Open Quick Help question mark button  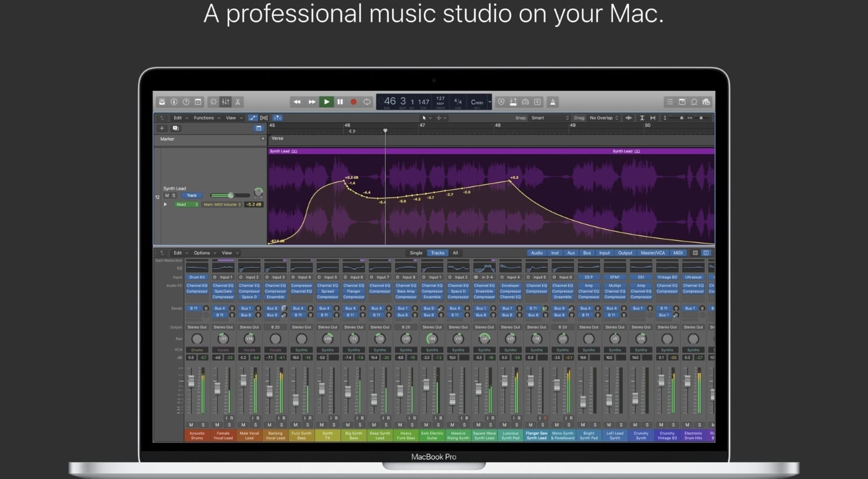186,102
